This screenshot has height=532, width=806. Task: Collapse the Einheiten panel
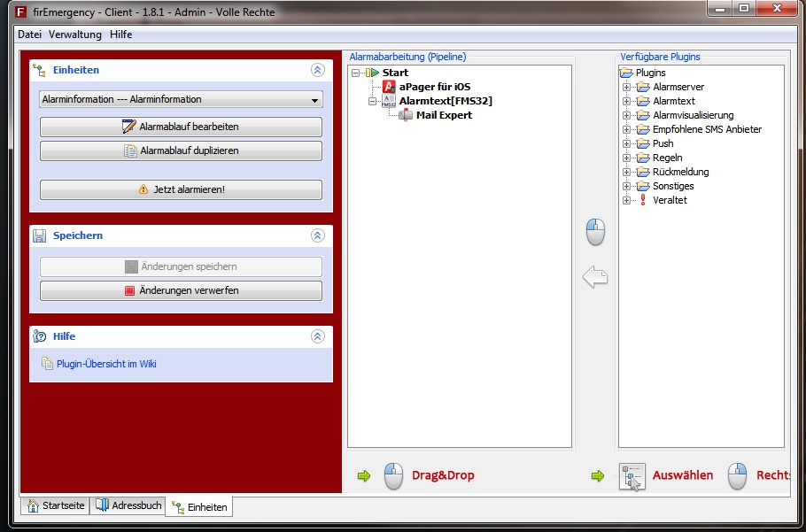317,70
